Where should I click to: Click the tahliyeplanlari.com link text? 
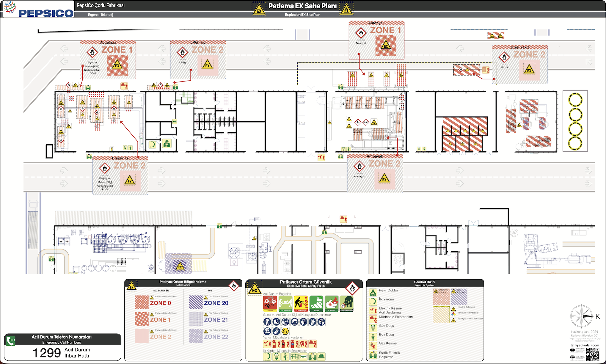coord(585,345)
